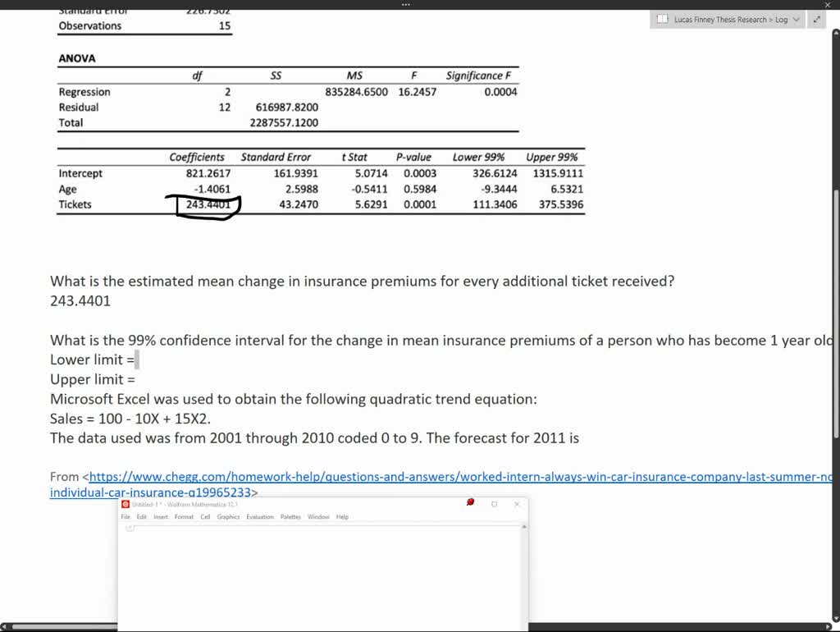This screenshot has height=632, width=840.
Task: Click the F value 16.2457
Action: coord(418,92)
